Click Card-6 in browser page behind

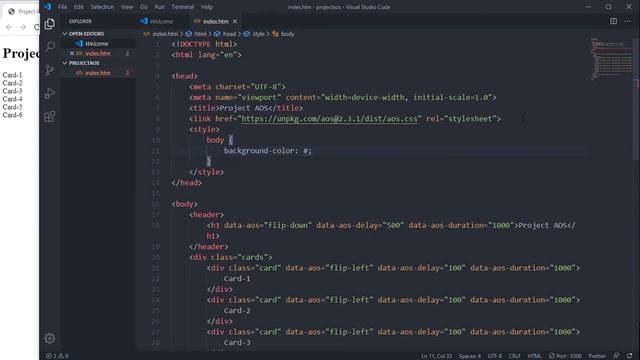(x=12, y=115)
